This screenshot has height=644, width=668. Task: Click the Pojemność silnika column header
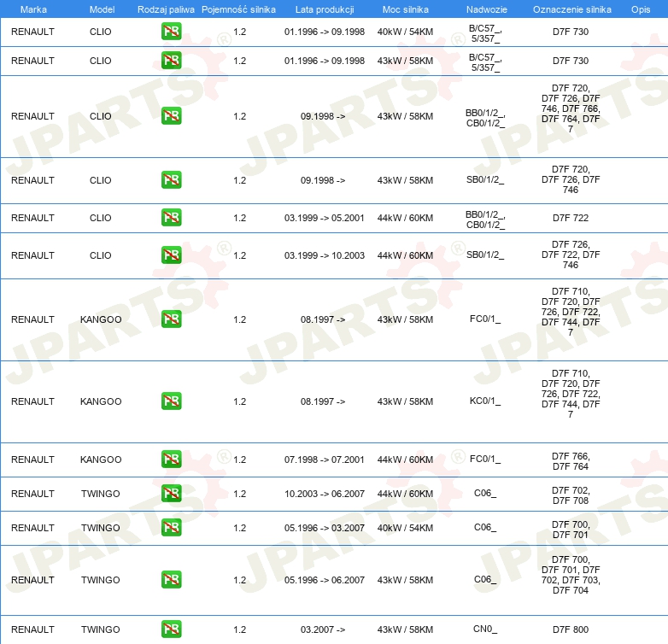tap(238, 9)
